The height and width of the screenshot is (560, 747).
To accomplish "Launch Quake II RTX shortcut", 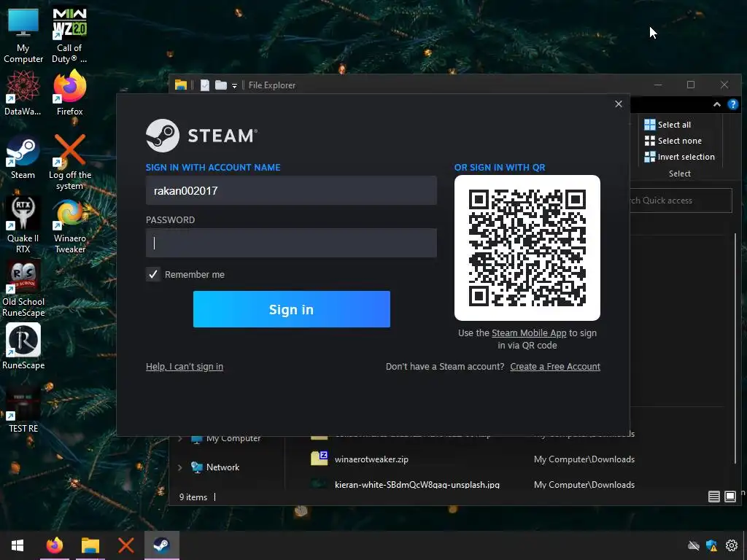I will (23, 225).
